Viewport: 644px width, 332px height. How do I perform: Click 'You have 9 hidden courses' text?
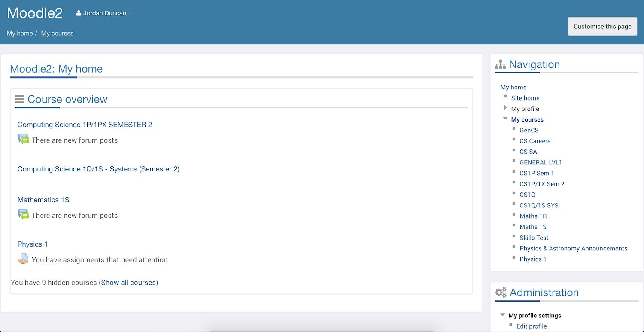pyautogui.click(x=54, y=283)
